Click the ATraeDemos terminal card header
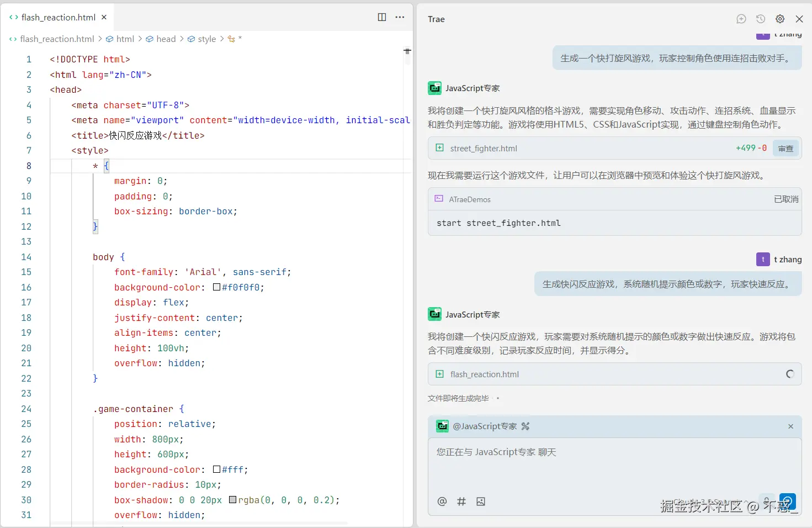The height and width of the screenshot is (528, 812). pos(614,199)
